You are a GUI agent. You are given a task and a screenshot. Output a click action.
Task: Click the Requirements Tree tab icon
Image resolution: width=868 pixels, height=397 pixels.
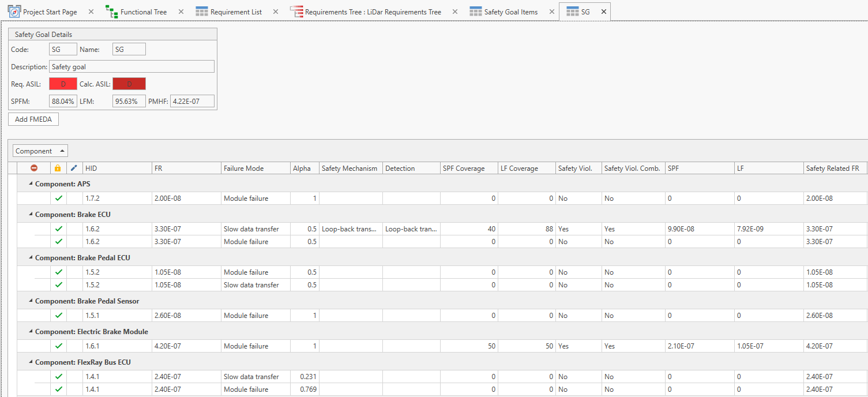point(296,12)
